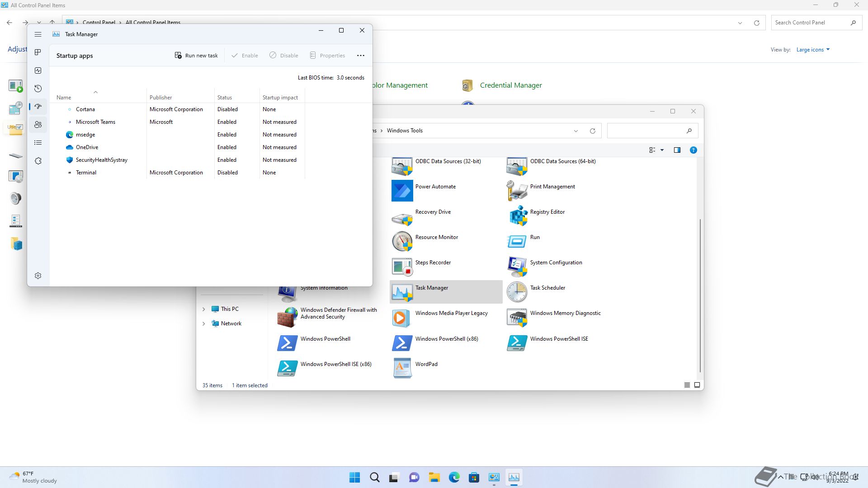Open Windows Tools address bar history dropdown
This screenshot has height=488, width=868.
click(576, 131)
